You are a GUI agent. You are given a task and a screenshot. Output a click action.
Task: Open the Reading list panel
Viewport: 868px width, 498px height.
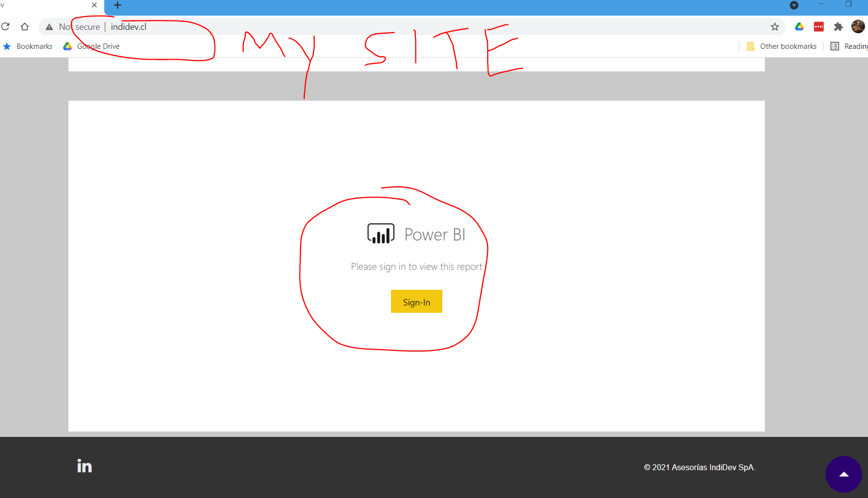(x=849, y=46)
